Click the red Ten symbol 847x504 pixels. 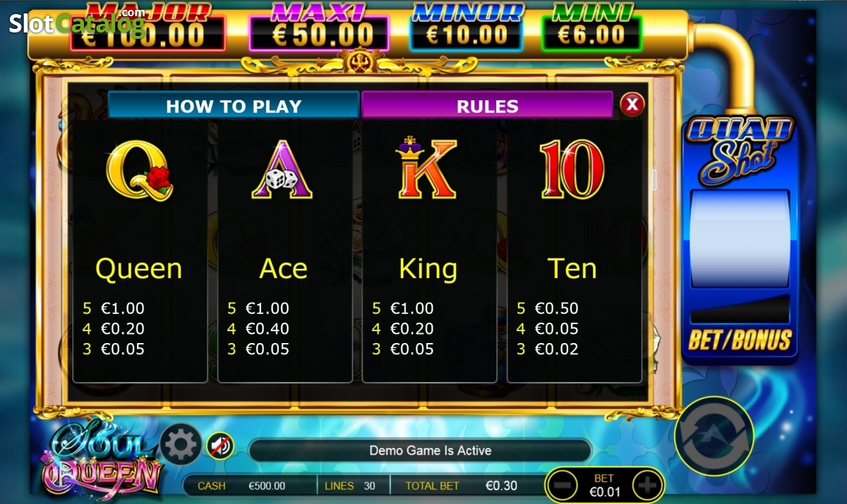(572, 169)
